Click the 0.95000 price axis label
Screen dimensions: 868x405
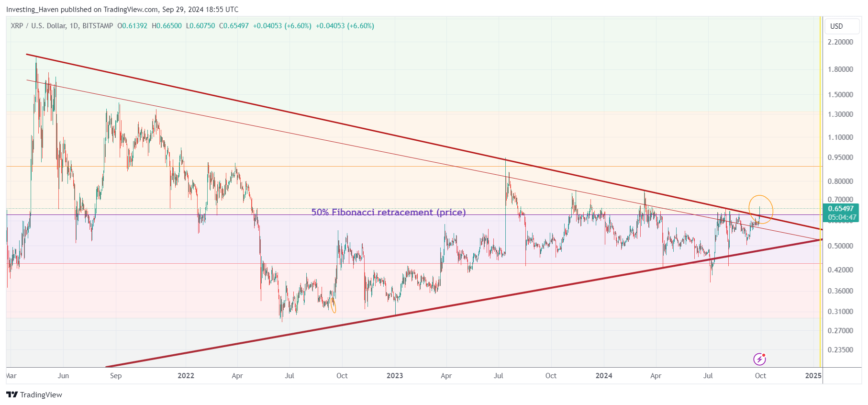point(840,157)
